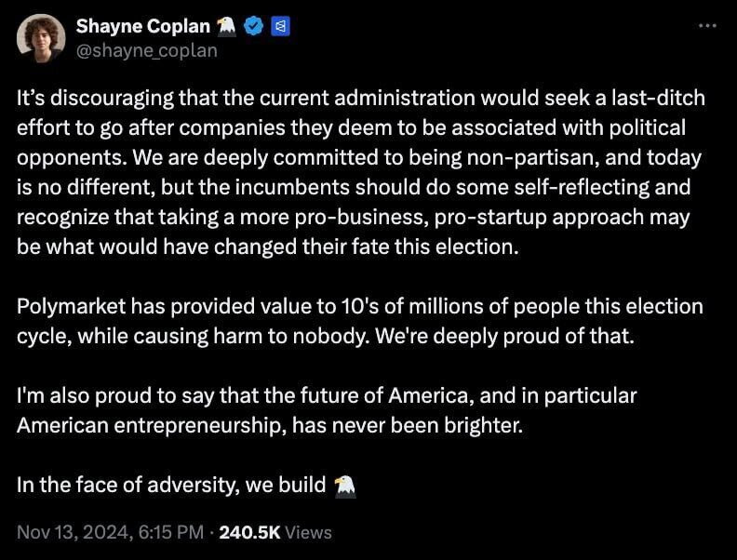Visit the @shayne_coplan handle link
Viewport: 737px width, 560px height.
(147, 50)
